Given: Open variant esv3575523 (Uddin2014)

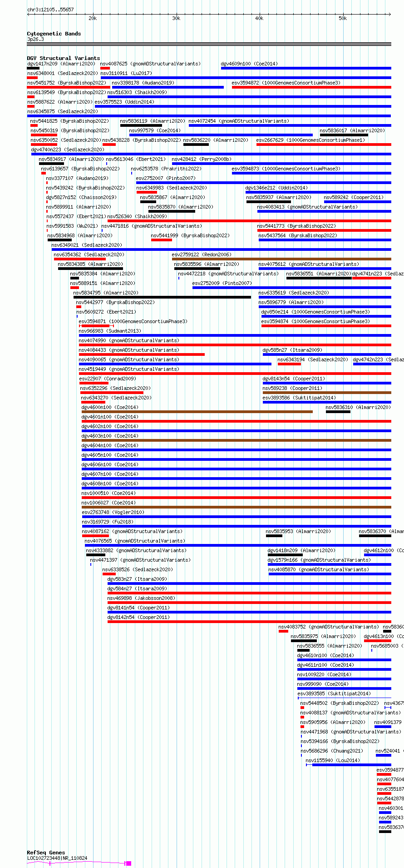Looking at the screenshot, I should click(124, 102).
